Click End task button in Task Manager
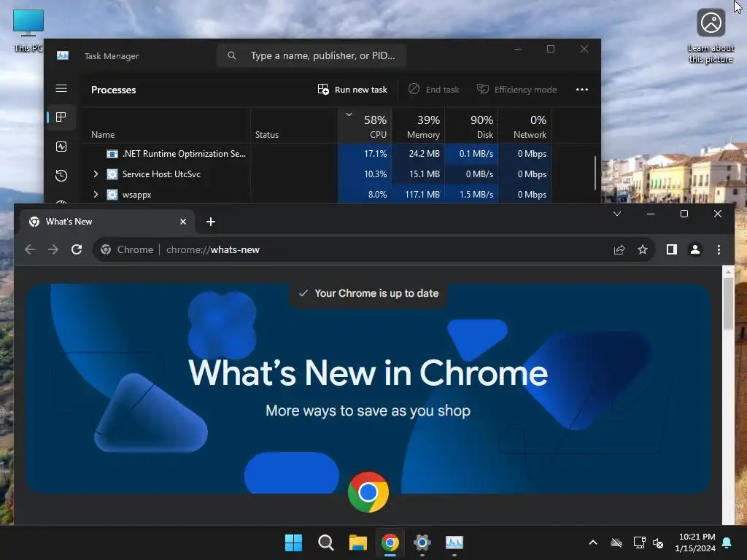 [434, 90]
